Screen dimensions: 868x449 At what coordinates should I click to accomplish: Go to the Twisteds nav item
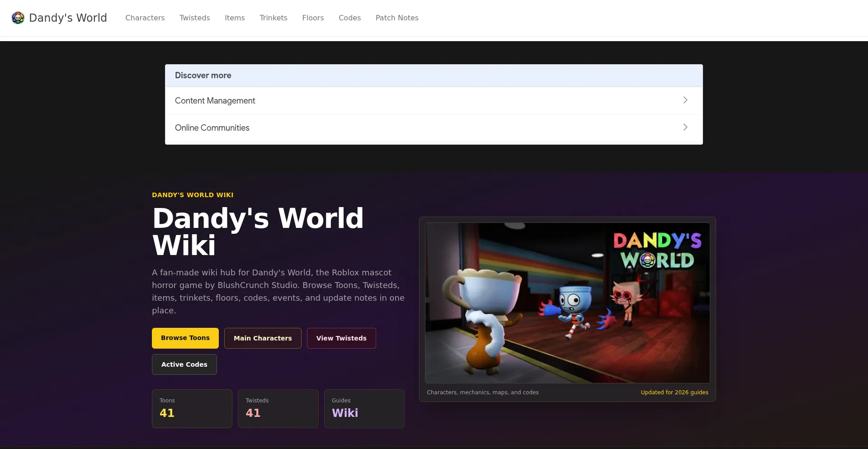tap(194, 18)
